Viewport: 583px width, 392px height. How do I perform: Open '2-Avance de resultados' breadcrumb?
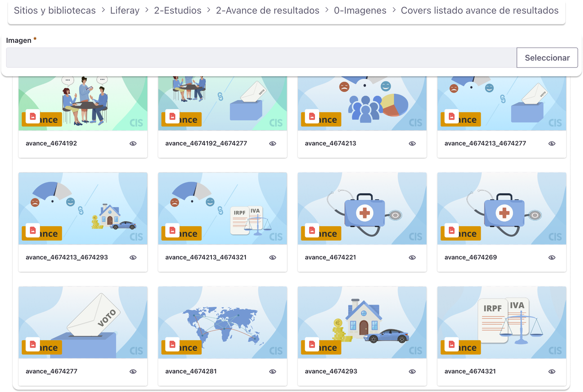(267, 10)
